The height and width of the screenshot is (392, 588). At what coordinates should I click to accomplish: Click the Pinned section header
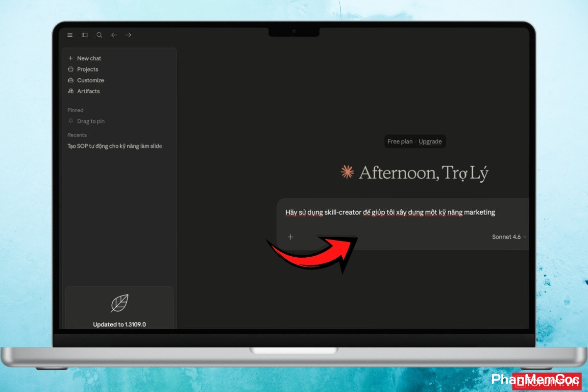75,110
